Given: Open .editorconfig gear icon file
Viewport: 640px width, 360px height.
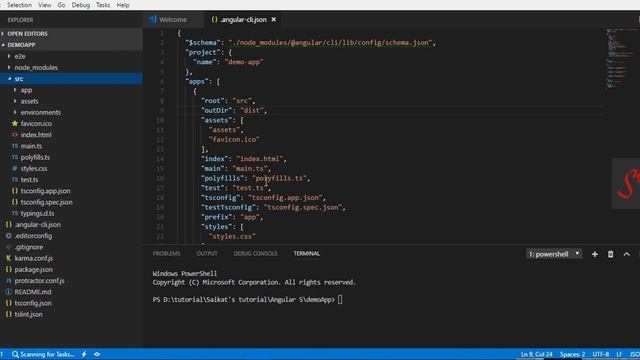Looking at the screenshot, I should (9, 236).
